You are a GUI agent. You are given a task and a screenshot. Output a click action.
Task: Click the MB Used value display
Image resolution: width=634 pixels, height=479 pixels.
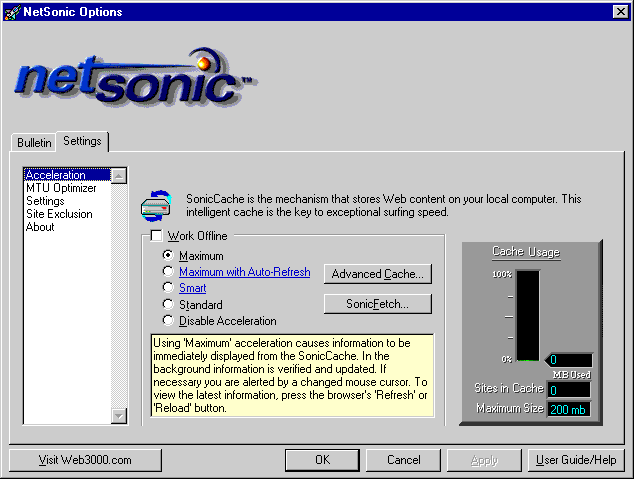(x=569, y=359)
